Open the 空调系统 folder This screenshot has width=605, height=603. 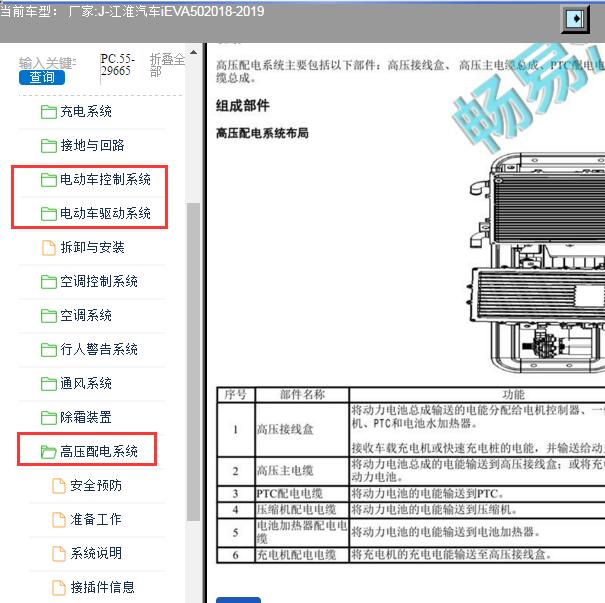pyautogui.click(x=86, y=316)
